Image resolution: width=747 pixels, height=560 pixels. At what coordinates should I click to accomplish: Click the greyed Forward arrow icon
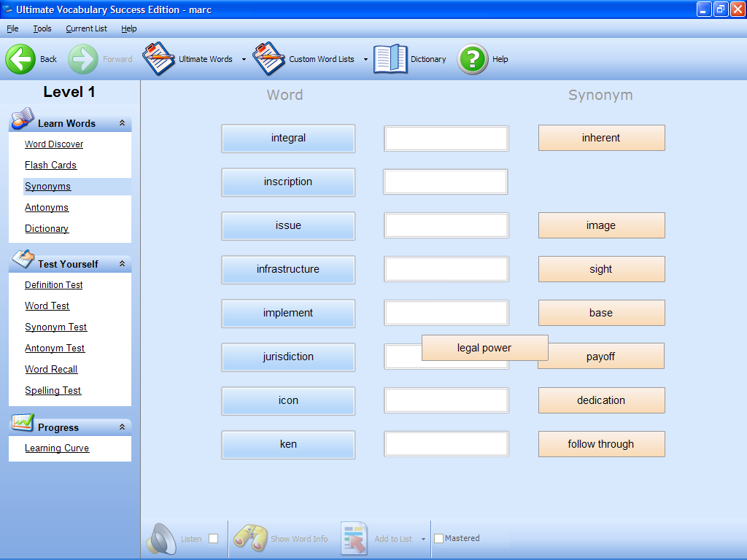tap(83, 59)
